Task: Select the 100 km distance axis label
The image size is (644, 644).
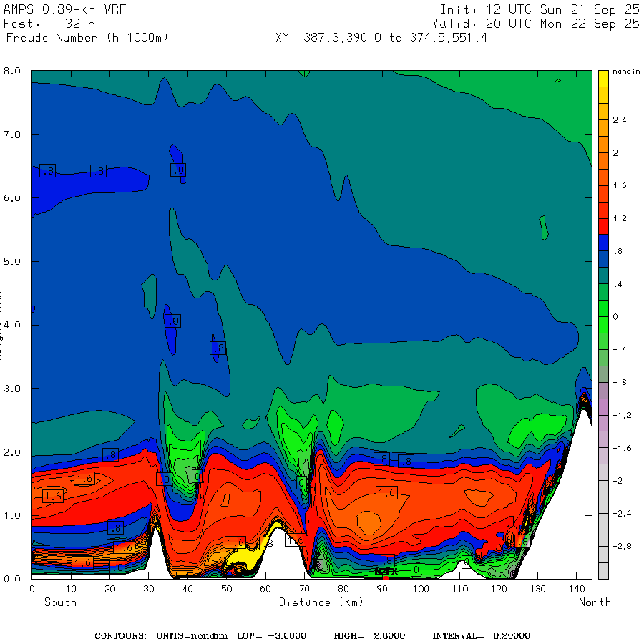Action: point(421,589)
